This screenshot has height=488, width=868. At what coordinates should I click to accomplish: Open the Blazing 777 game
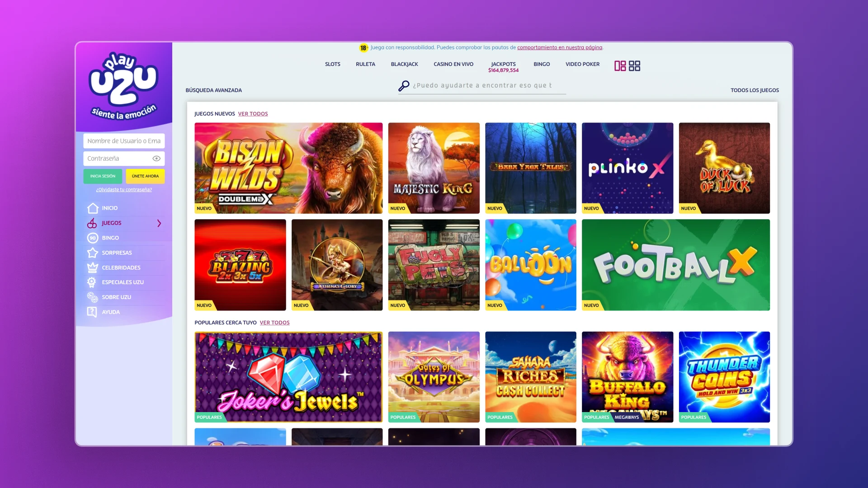240,265
